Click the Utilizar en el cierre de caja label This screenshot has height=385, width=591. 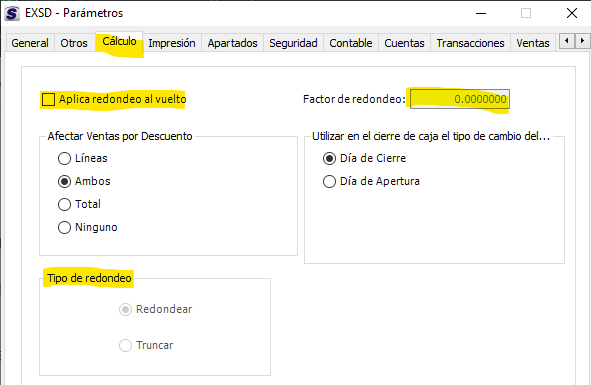[x=431, y=136]
